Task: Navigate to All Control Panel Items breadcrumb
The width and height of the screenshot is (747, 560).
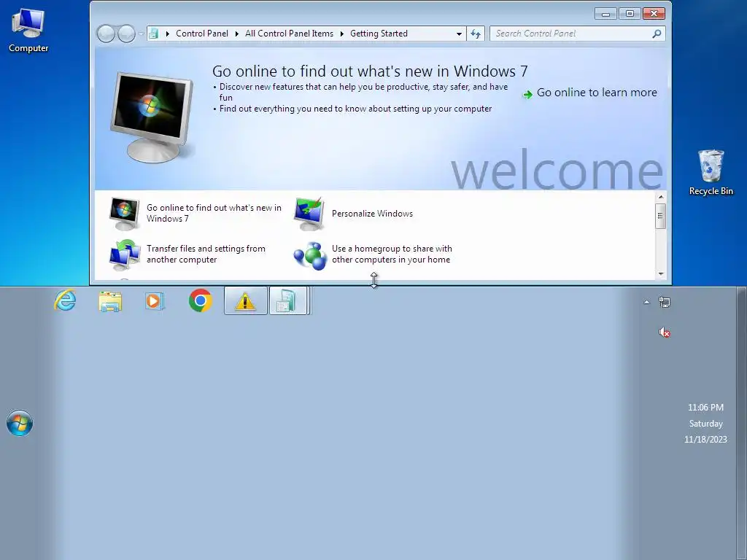Action: [289, 34]
